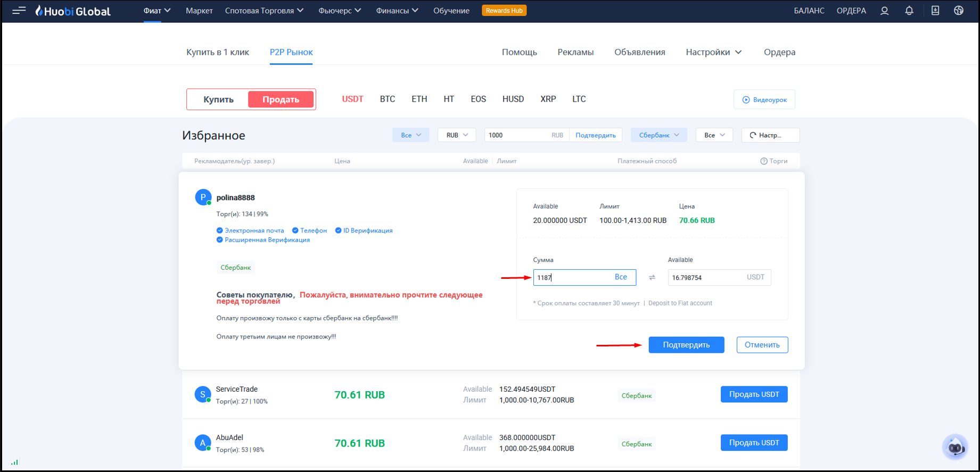
Task: Expand the Настройки dropdown
Action: tap(713, 52)
